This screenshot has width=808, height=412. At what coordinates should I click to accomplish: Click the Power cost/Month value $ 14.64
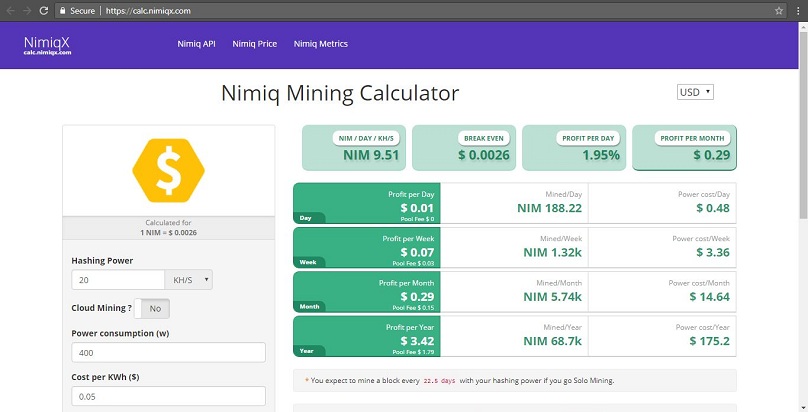710,297
